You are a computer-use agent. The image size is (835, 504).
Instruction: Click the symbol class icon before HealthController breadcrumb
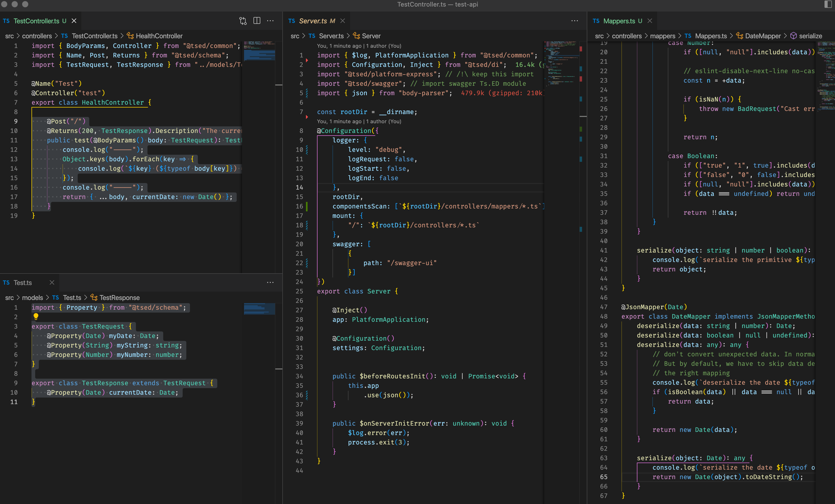130,36
